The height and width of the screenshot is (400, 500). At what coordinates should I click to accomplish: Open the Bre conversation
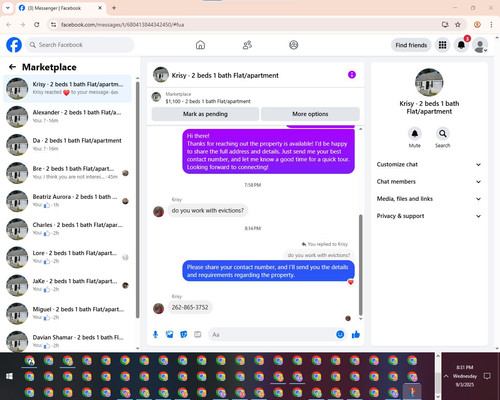(68, 173)
